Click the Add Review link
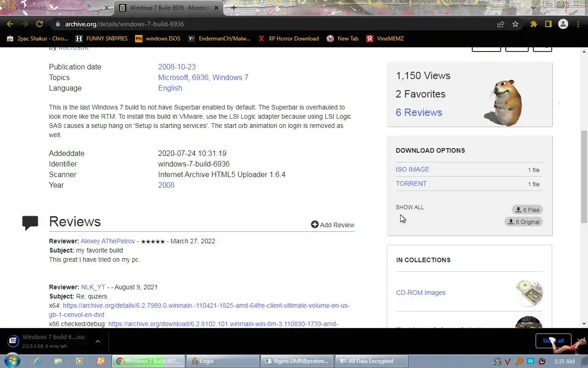The height and width of the screenshot is (368, 588). click(333, 224)
